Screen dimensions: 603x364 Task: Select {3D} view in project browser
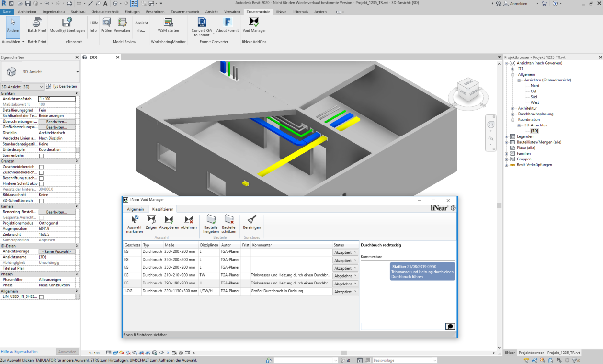(x=535, y=131)
